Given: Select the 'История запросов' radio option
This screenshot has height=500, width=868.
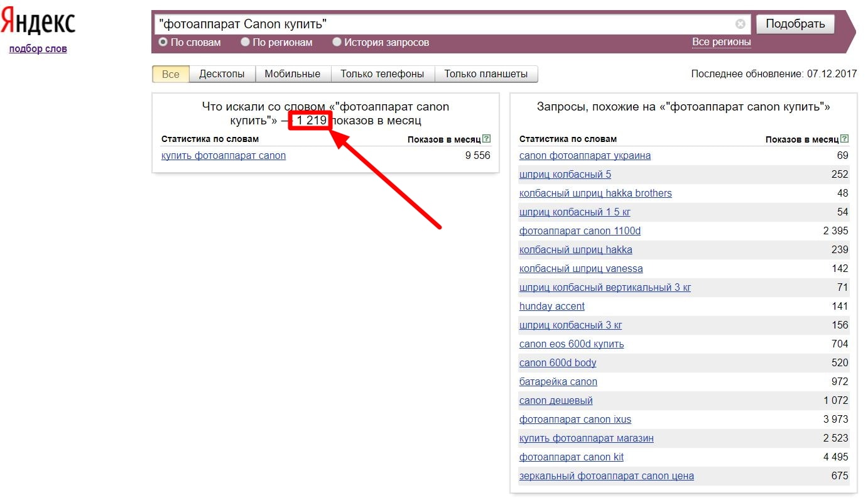Looking at the screenshot, I should pyautogui.click(x=337, y=42).
